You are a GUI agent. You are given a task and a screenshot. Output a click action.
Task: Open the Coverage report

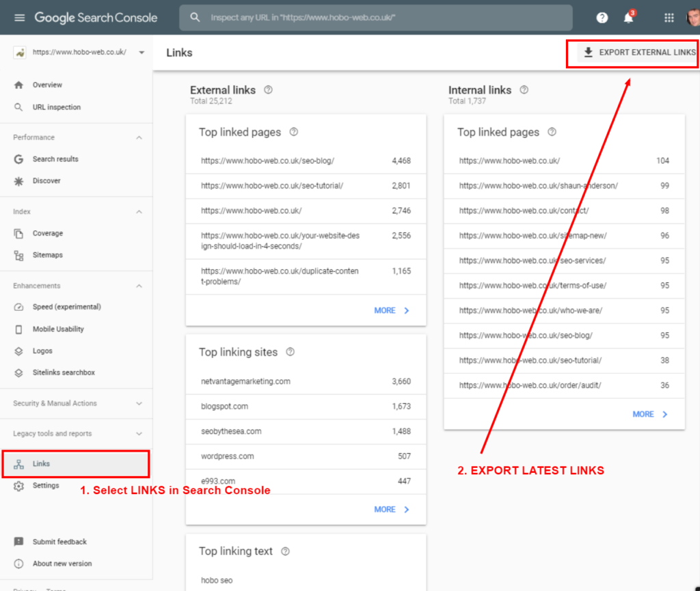click(x=47, y=233)
